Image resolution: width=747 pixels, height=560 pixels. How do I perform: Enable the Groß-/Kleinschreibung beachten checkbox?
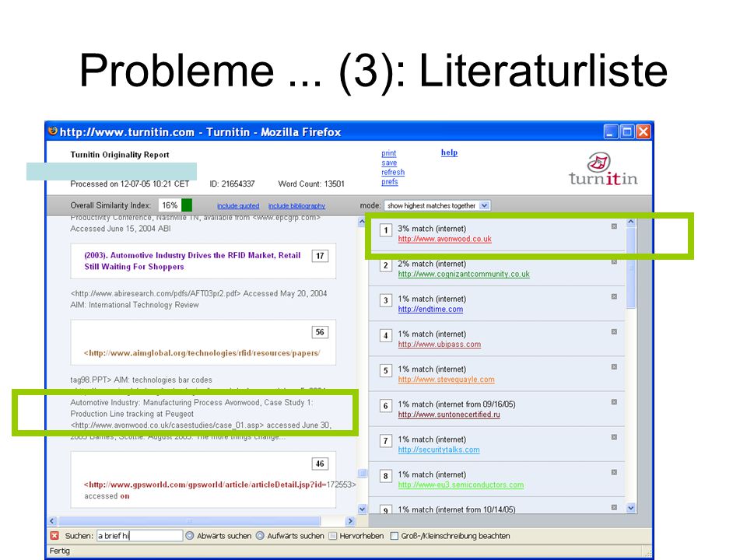coord(394,536)
